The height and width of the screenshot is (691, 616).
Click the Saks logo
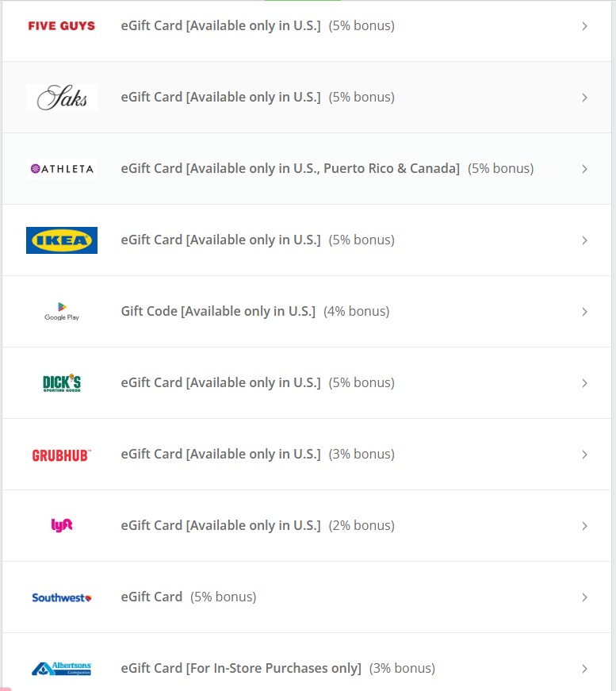click(x=62, y=98)
